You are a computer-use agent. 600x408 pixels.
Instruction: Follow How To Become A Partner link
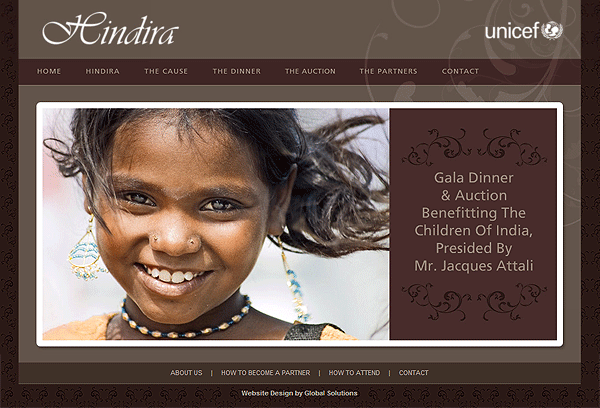coord(266,372)
